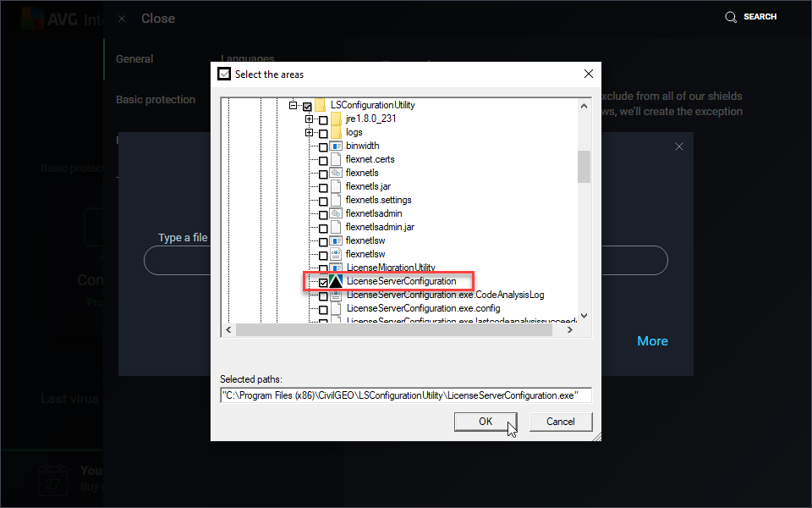This screenshot has height=508, width=812.
Task: Click the More link in AVG
Action: click(652, 341)
